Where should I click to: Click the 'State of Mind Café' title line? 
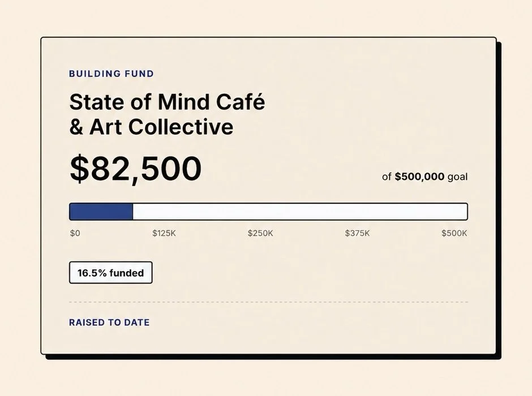[167, 102]
